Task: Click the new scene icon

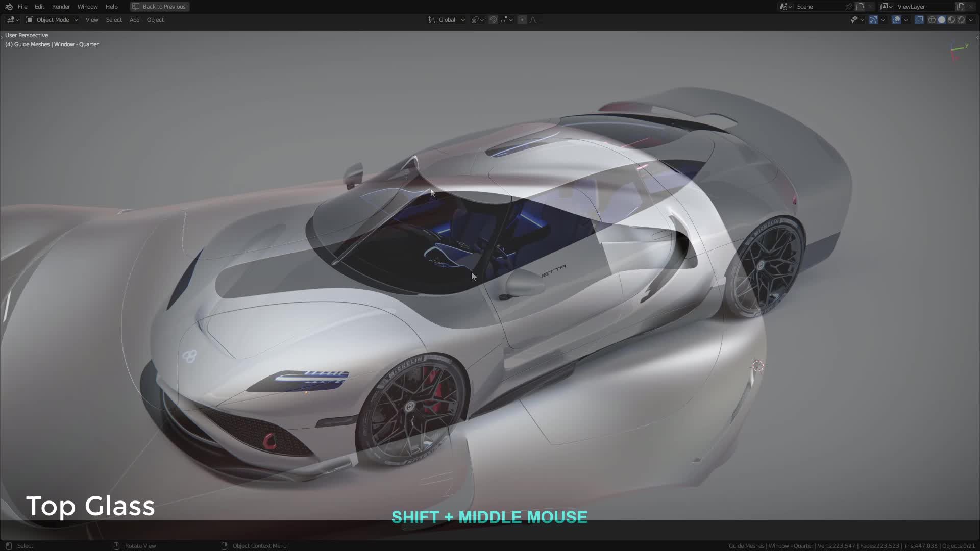Action: click(x=860, y=7)
